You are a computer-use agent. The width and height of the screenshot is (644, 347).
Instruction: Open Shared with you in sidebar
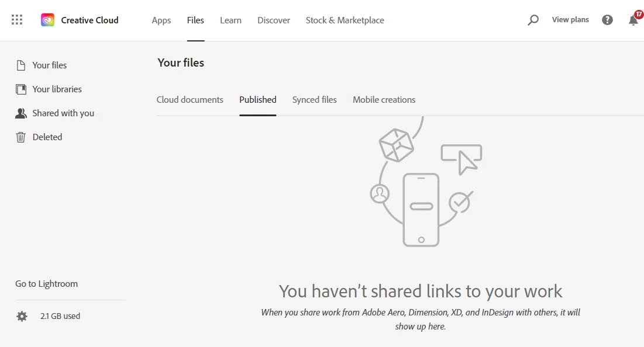coord(63,113)
